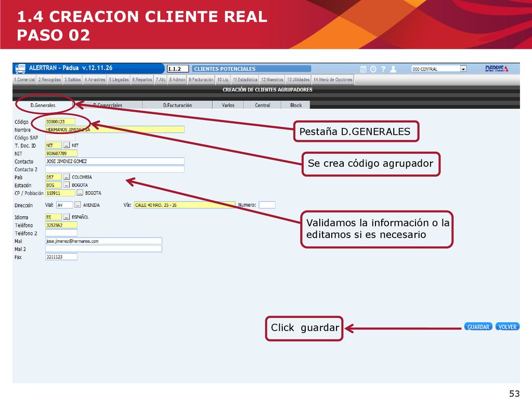Click the Idioma code field ES
The image size is (532, 407).
pos(54,217)
